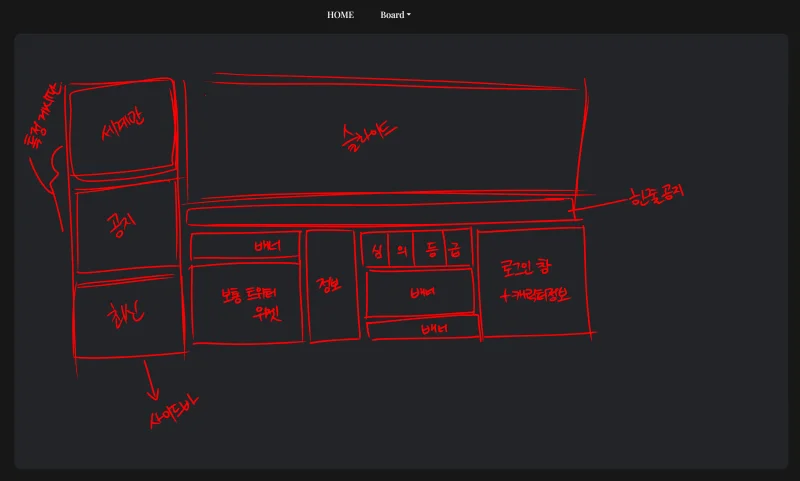Click the 의 cell in the grade row
The height and width of the screenshot is (481, 800).
click(x=400, y=250)
